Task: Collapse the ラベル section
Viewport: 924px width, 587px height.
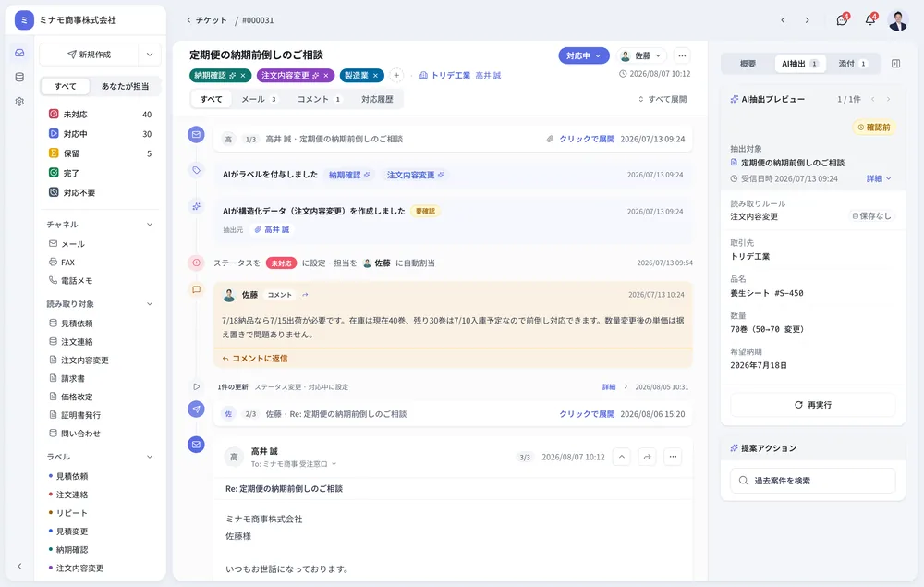Action: coord(150,457)
